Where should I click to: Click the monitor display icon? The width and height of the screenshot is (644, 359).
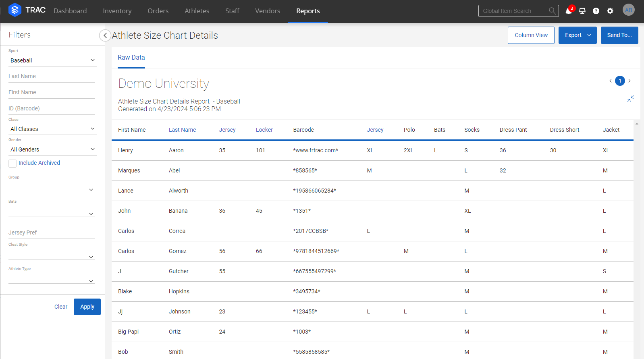point(582,11)
